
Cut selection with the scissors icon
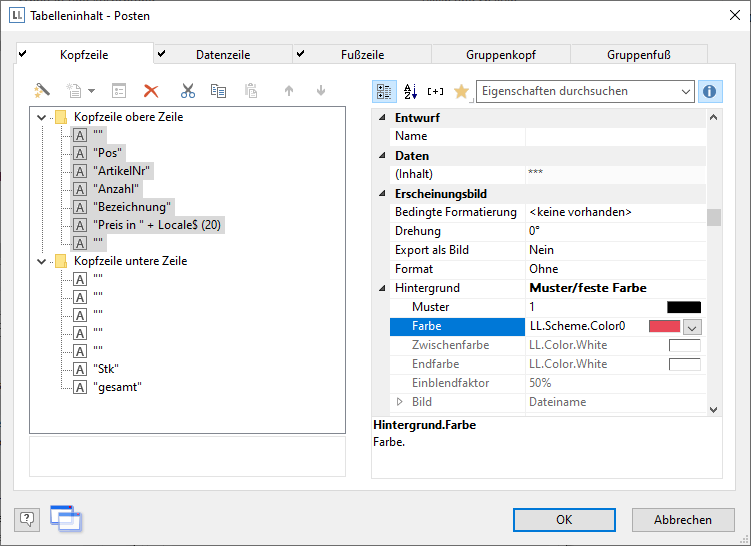coord(187,91)
